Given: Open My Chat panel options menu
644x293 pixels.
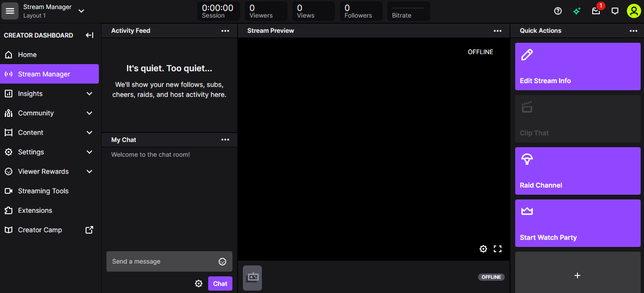Looking at the screenshot, I should (225, 140).
